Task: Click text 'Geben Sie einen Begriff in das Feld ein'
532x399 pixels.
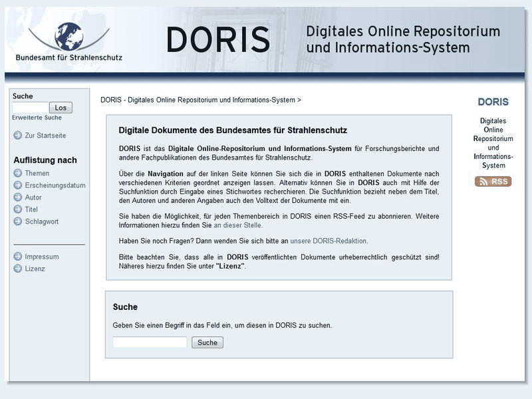Action: coord(172,325)
